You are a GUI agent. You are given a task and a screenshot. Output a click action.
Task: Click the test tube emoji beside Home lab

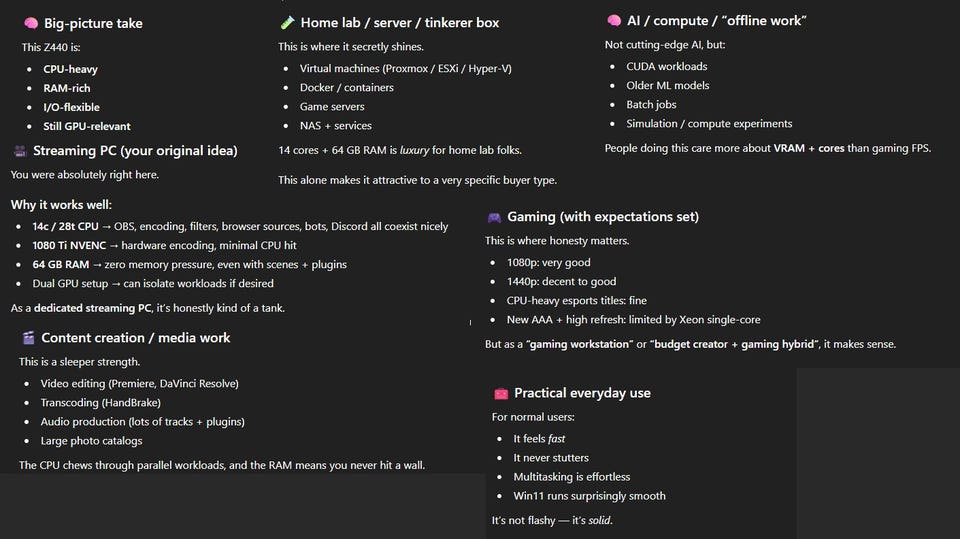287,22
